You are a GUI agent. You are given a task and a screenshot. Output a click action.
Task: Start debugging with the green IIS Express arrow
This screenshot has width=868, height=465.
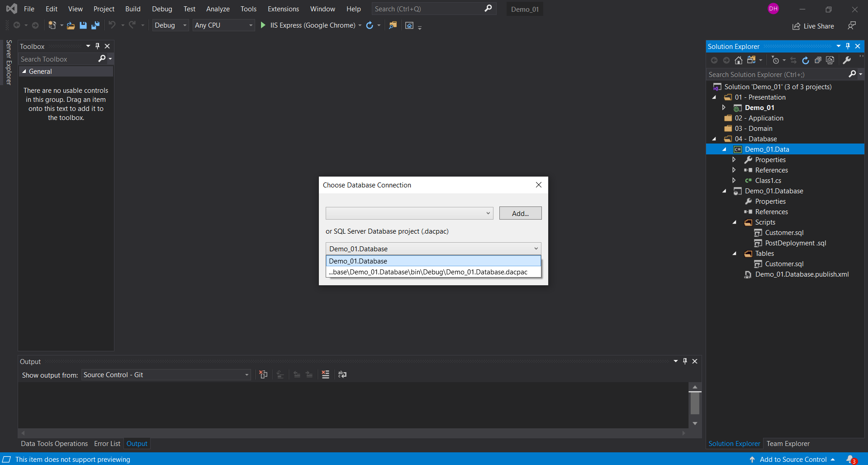click(x=263, y=25)
